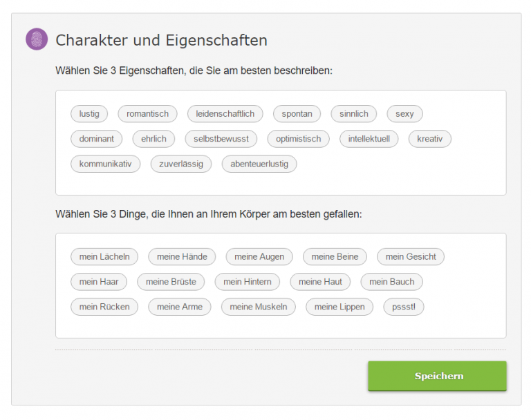This screenshot has width=531, height=420.
Task: Select the 'sinnlich' trait
Action: [x=354, y=114]
